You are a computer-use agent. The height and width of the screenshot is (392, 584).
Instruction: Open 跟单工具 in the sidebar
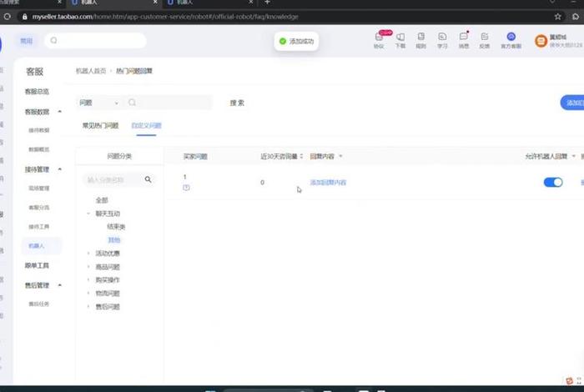pyautogui.click(x=37, y=265)
